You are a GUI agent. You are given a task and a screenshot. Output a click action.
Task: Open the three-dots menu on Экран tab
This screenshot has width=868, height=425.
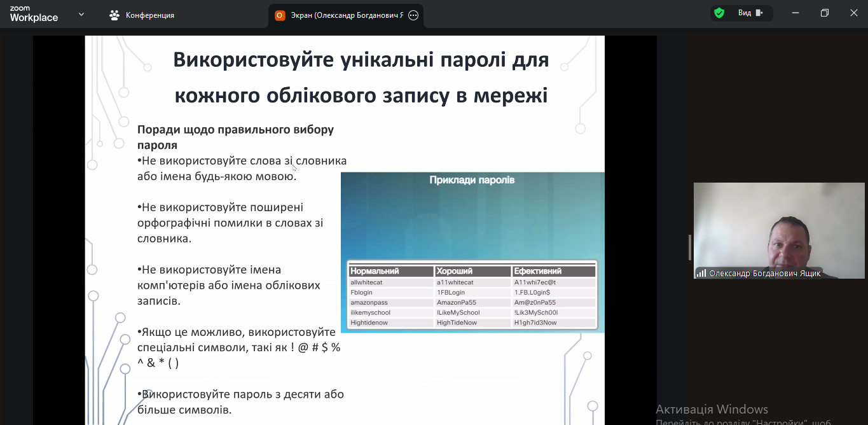pyautogui.click(x=413, y=15)
